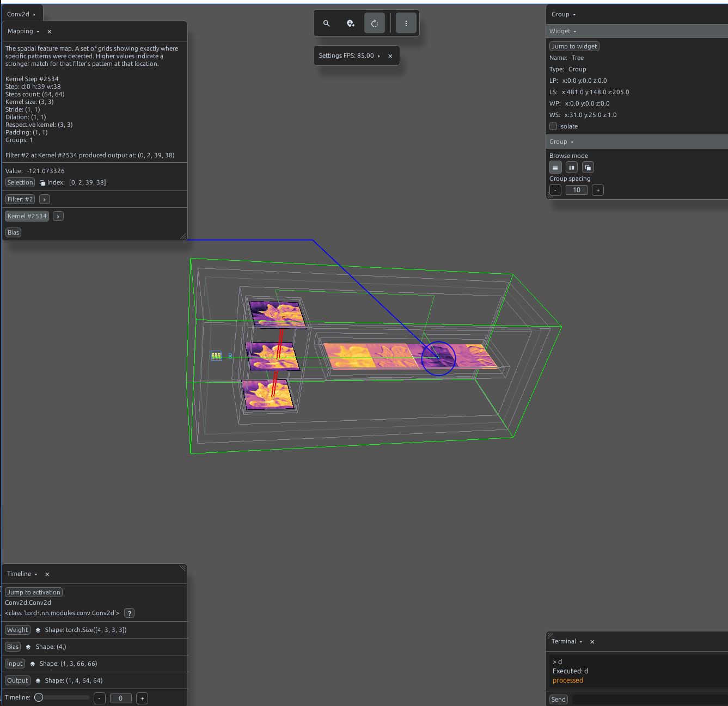Image resolution: width=728 pixels, height=706 pixels.
Task: Click the Bias button in Timeline panel
Action: pyautogui.click(x=13, y=647)
